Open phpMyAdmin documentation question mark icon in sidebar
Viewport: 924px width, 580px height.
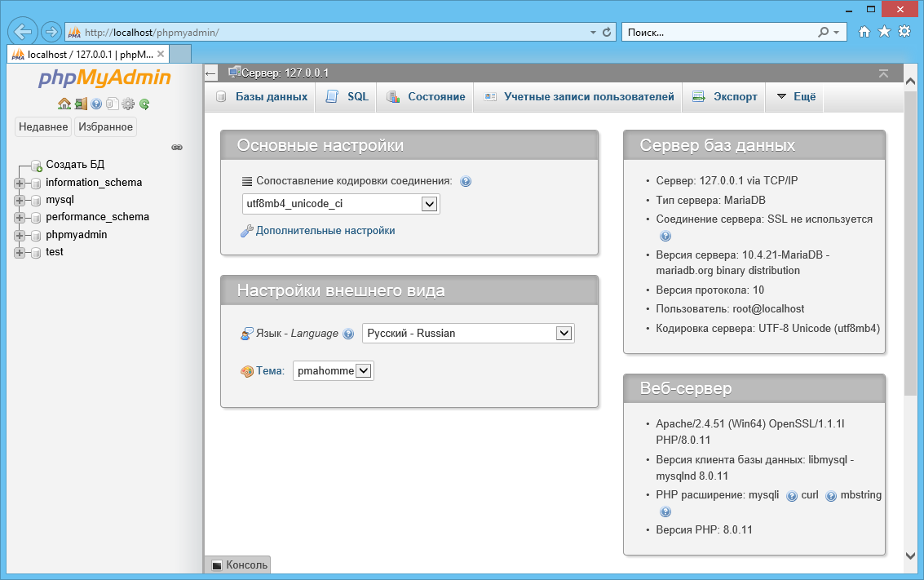tap(96, 104)
